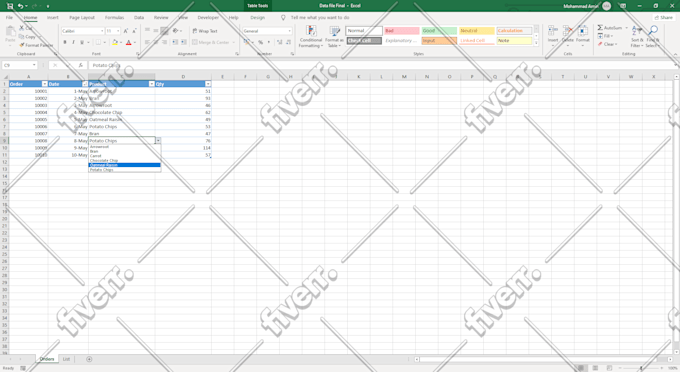Open Conditional Formatting menu
680x372 pixels.
point(311,36)
